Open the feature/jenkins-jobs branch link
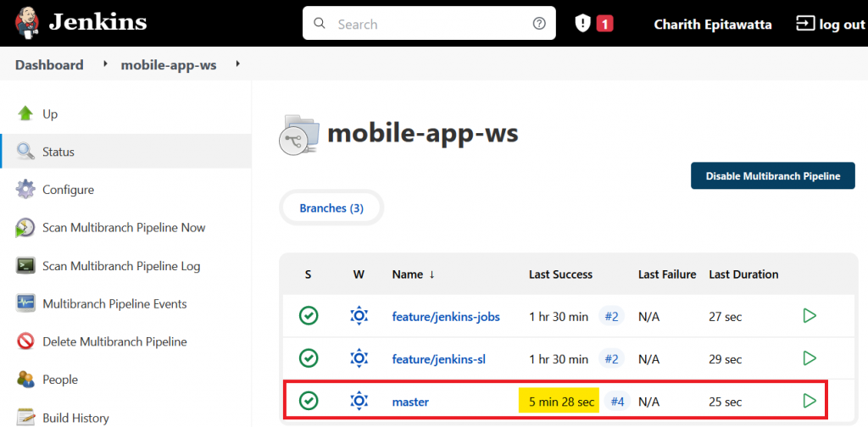The width and height of the screenshot is (868, 427). 446,316
